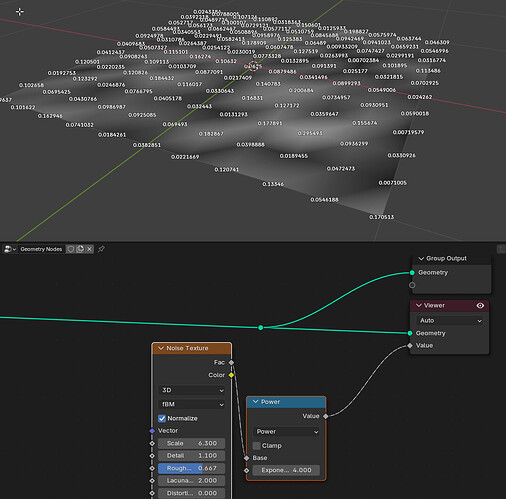Image resolution: width=506 pixels, height=499 pixels.
Task: Click viewport value 0.0382851
Action: [147, 145]
